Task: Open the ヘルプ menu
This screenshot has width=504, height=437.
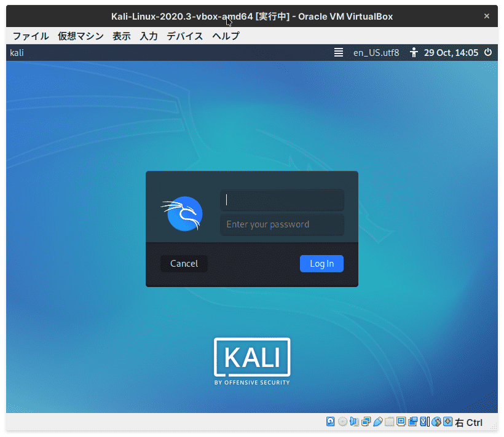Action: 226,36
